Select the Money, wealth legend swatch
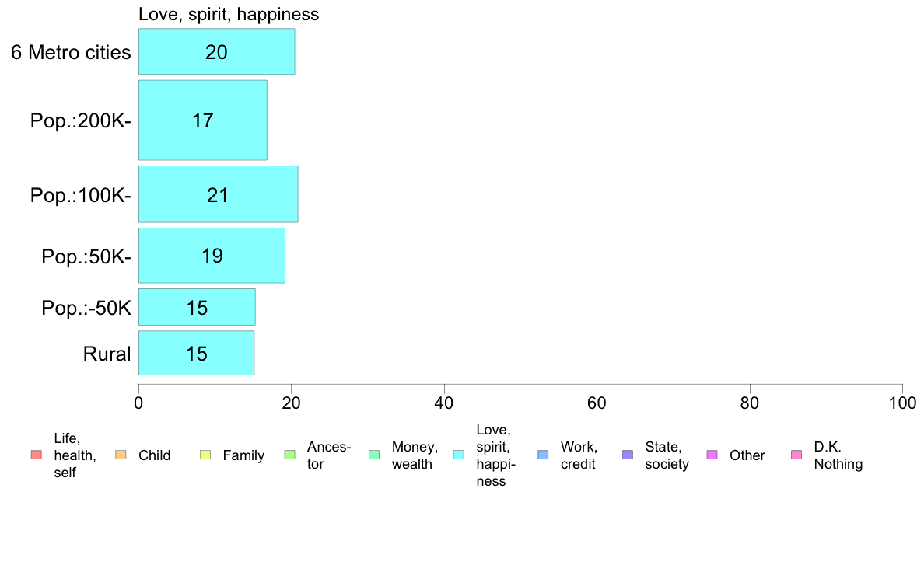The width and height of the screenshot is (924, 572). (x=374, y=455)
